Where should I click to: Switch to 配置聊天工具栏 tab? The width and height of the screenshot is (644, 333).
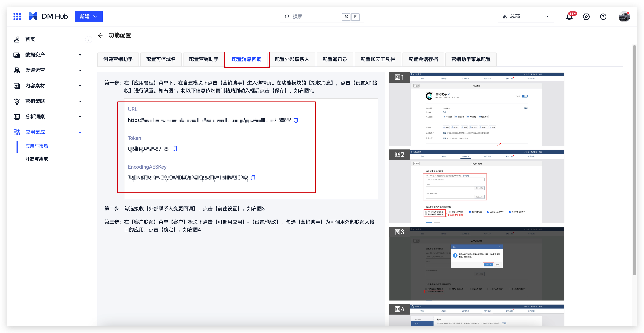point(378,59)
